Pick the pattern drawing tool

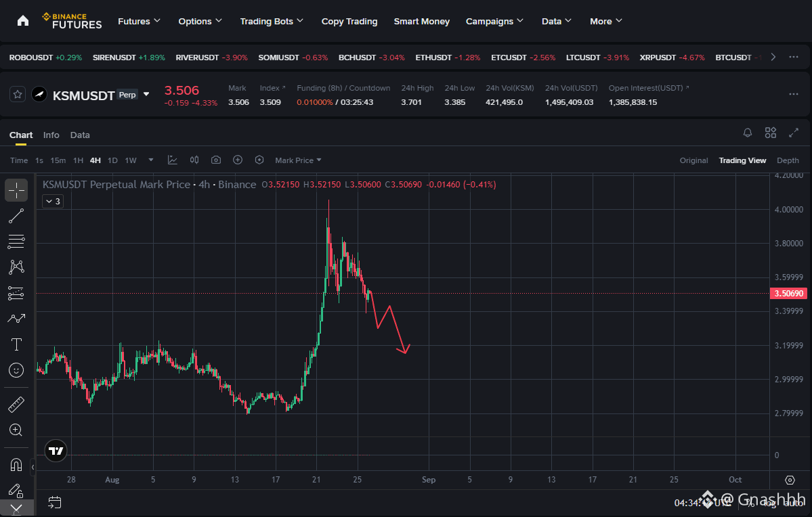coord(16,267)
